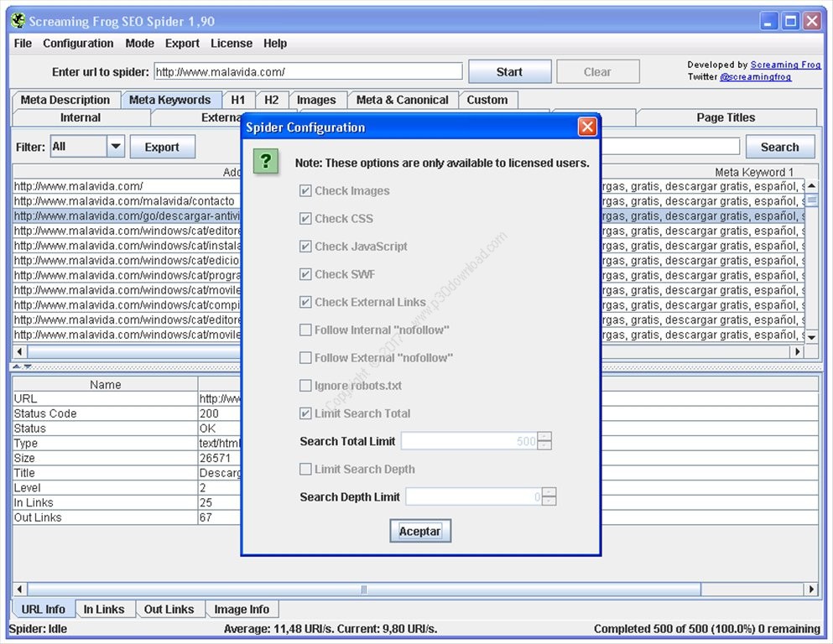The height and width of the screenshot is (644, 833).
Task: Click the Screaming Frog application logo icon
Action: [x=18, y=21]
